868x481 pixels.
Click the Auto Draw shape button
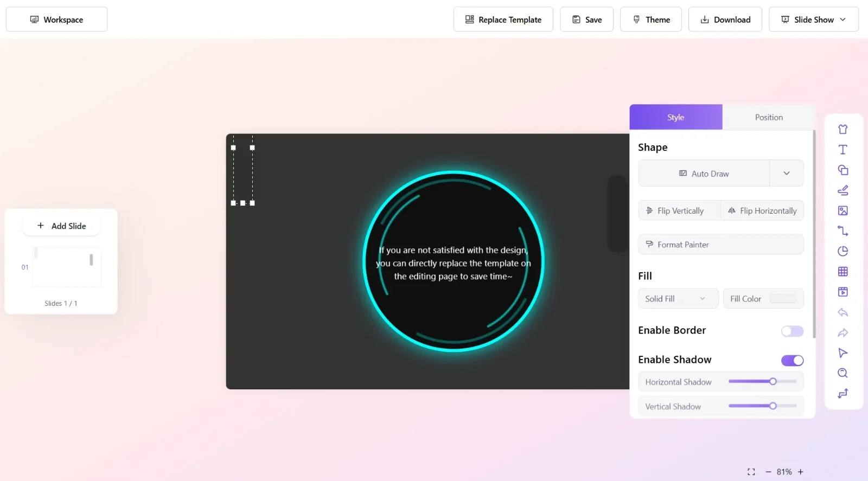(x=704, y=174)
